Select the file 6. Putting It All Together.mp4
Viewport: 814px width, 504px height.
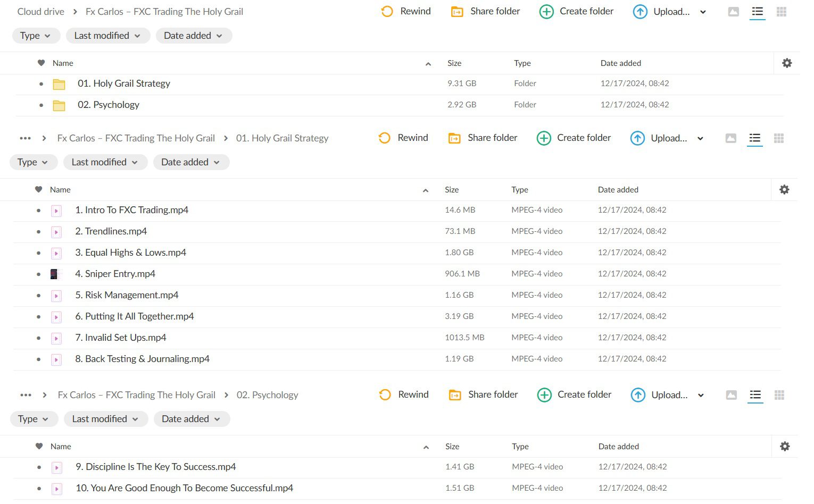pyautogui.click(x=135, y=316)
